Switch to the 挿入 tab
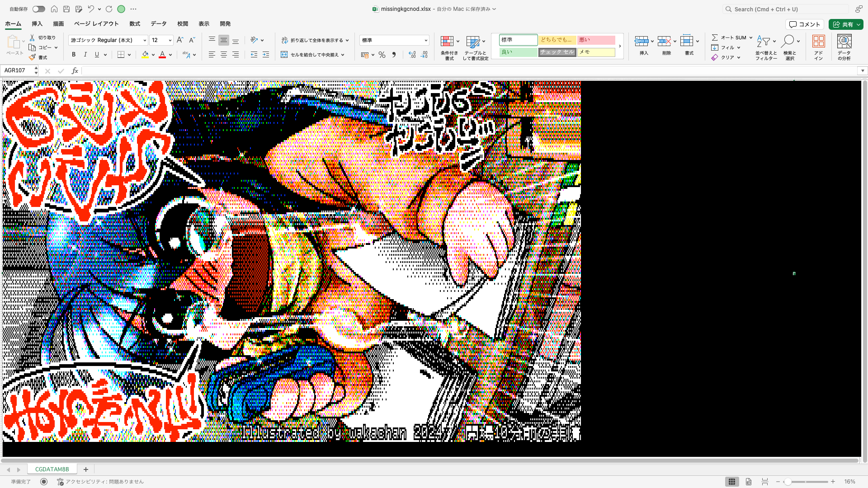 click(x=37, y=24)
